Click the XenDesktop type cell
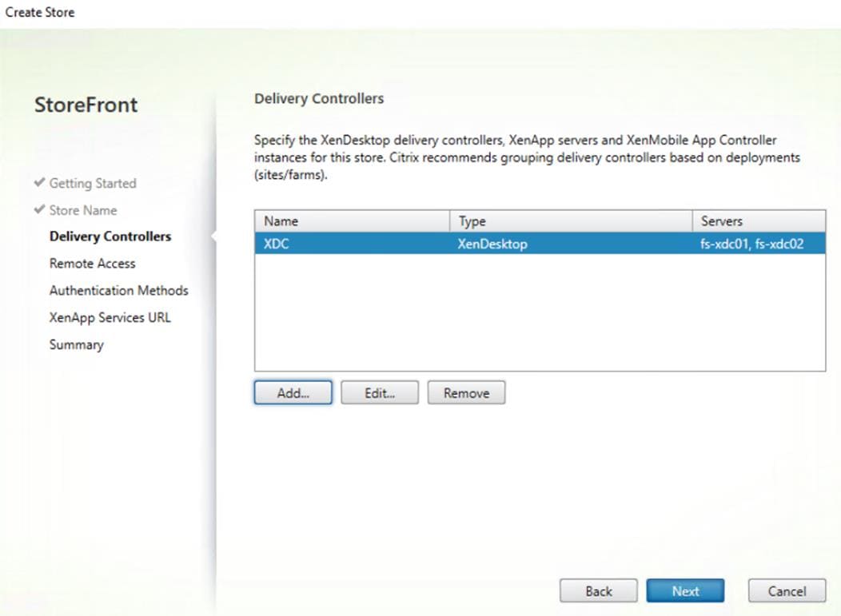 point(492,244)
